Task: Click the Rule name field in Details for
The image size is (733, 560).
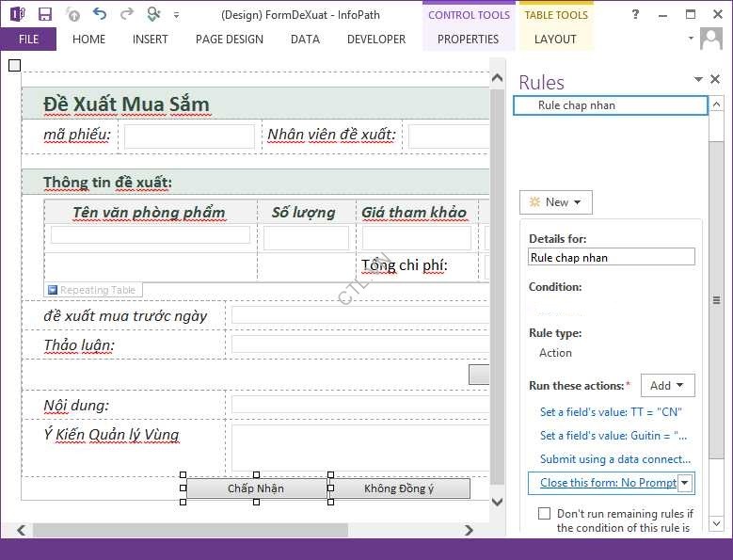Action: pos(611,257)
